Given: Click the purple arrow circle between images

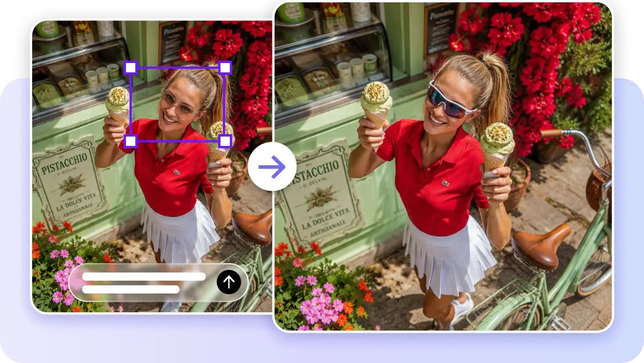Looking at the screenshot, I should point(272,167).
